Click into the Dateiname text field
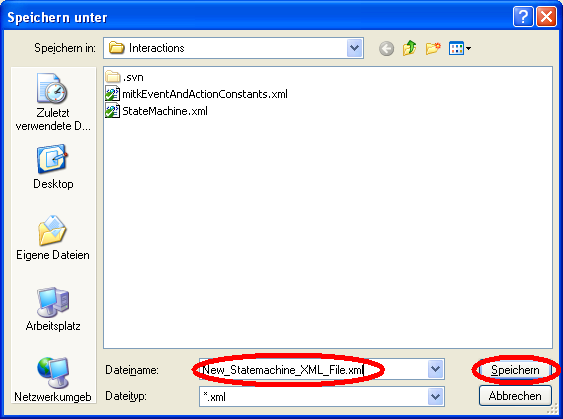563x419 pixels. [313, 369]
